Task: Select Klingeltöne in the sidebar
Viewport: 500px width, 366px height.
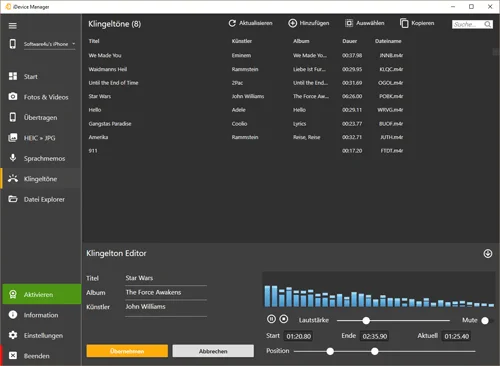Action: point(41,179)
